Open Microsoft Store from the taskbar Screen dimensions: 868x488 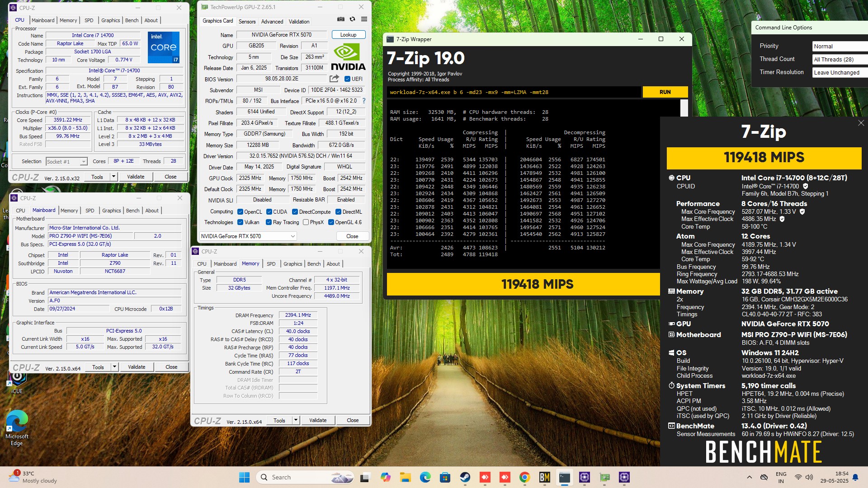tap(445, 477)
